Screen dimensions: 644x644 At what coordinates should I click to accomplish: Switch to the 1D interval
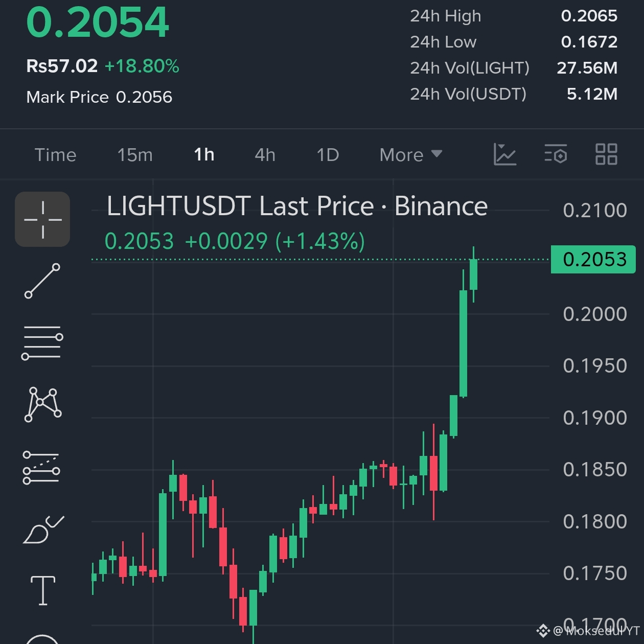[x=328, y=155]
